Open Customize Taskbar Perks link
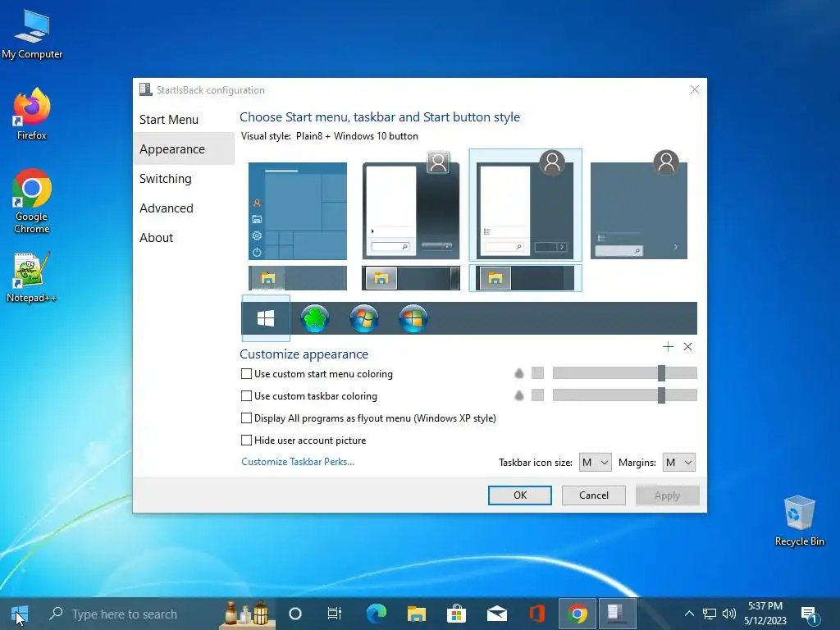This screenshot has height=630, width=840. point(297,462)
